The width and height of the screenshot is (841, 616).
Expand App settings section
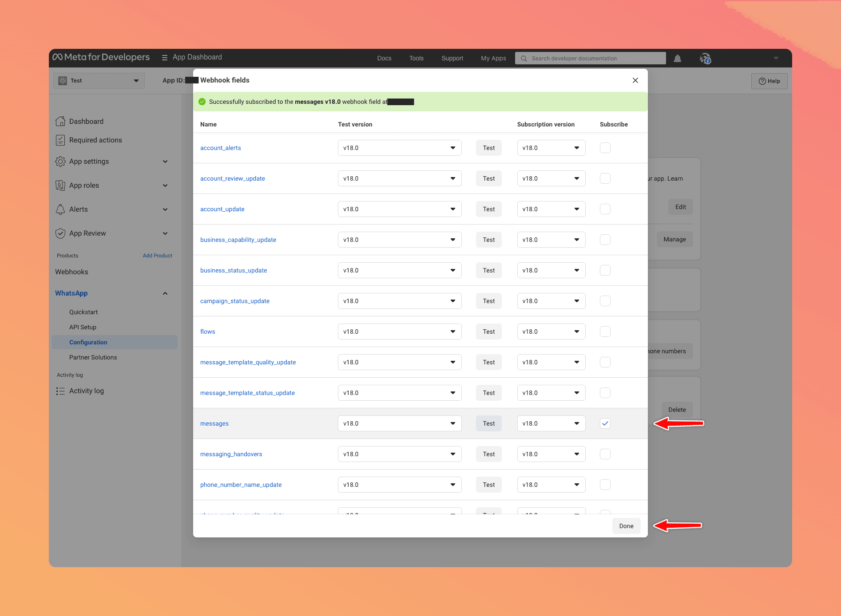point(165,162)
